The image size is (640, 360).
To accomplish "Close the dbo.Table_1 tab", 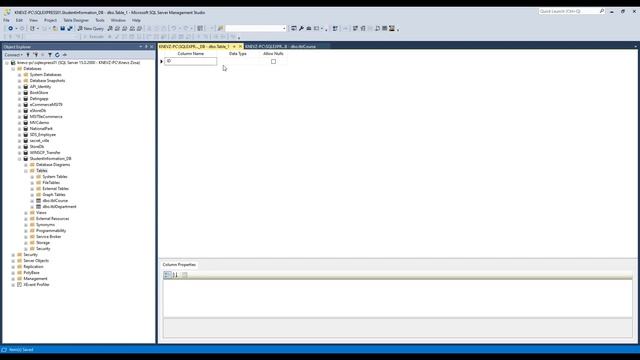I will point(240,47).
